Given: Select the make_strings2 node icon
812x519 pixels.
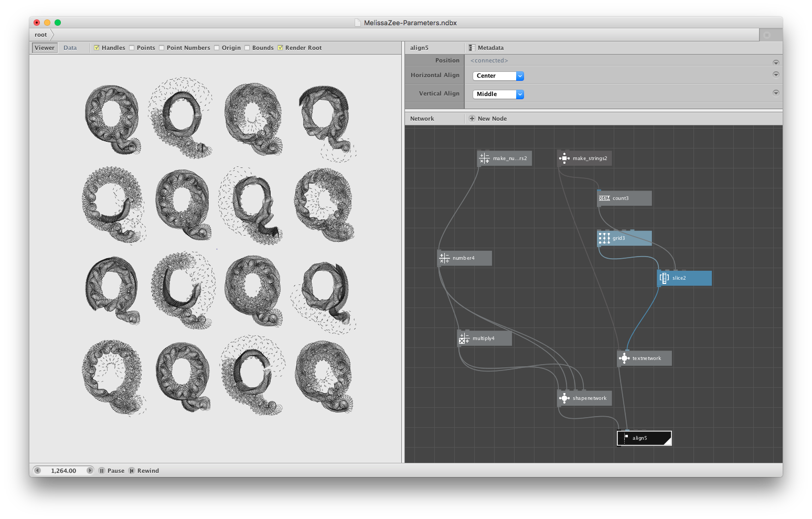Looking at the screenshot, I should [x=564, y=158].
